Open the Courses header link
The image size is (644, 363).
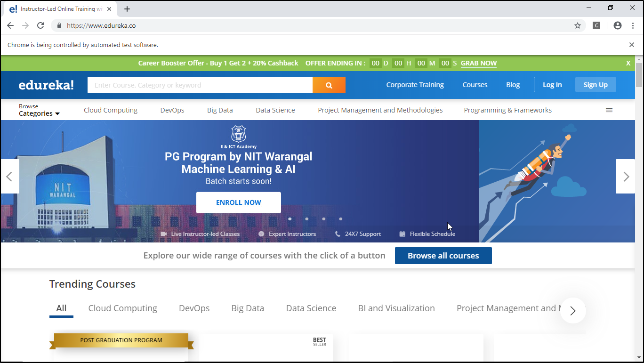click(475, 85)
